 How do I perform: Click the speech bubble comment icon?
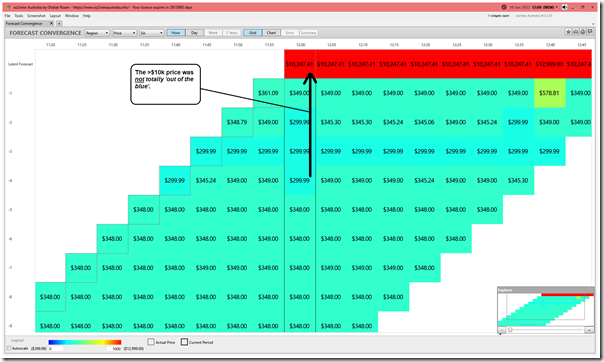click(x=590, y=32)
